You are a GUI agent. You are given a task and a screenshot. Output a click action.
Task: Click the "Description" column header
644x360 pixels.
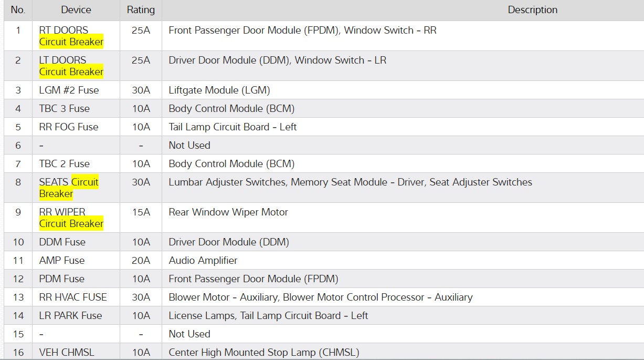532,10
